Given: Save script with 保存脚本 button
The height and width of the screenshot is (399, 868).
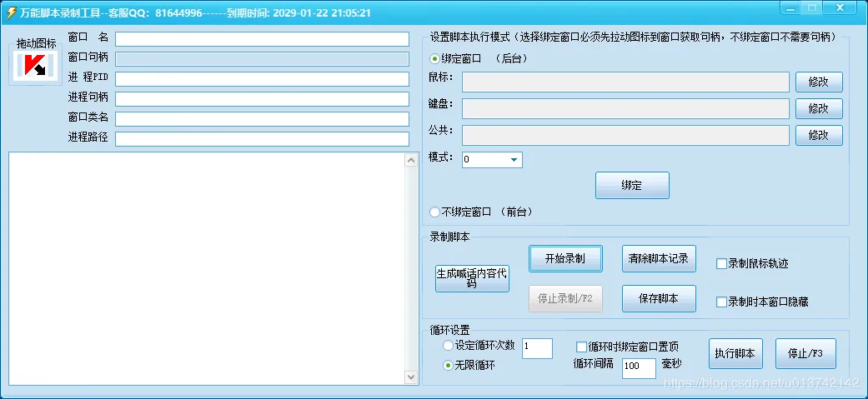Looking at the screenshot, I should 659,298.
